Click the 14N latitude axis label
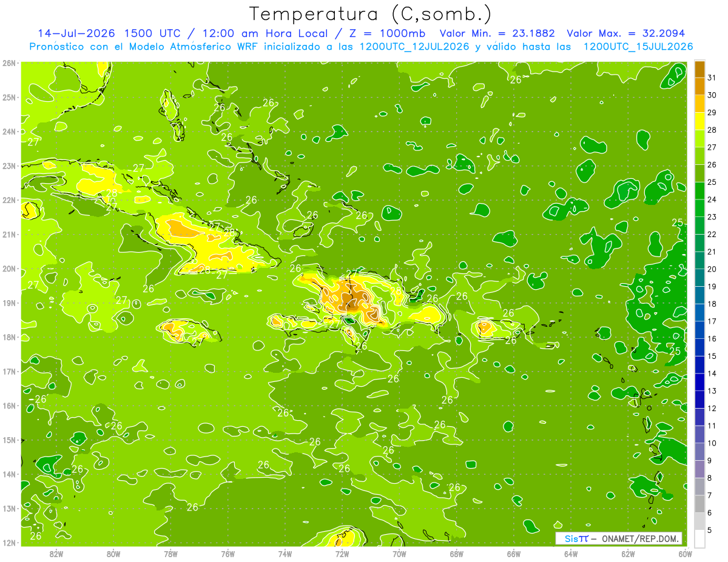 click(x=9, y=474)
